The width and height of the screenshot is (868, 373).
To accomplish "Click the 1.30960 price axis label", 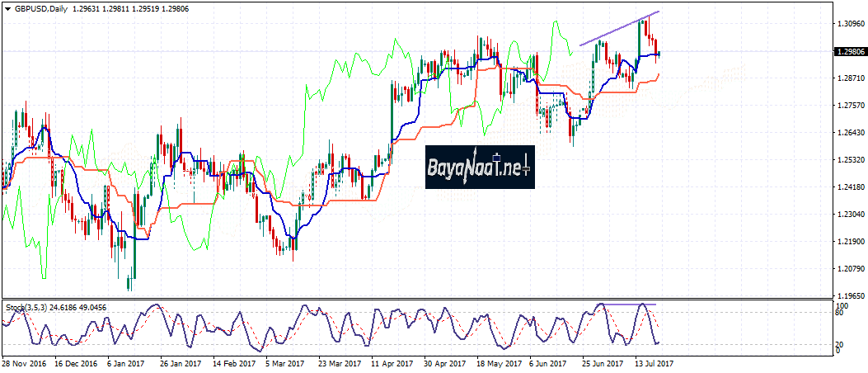I will click(848, 24).
